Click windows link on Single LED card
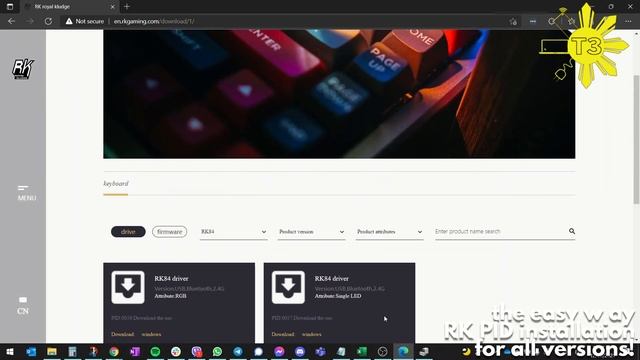This screenshot has width=640, height=360. 311,334
